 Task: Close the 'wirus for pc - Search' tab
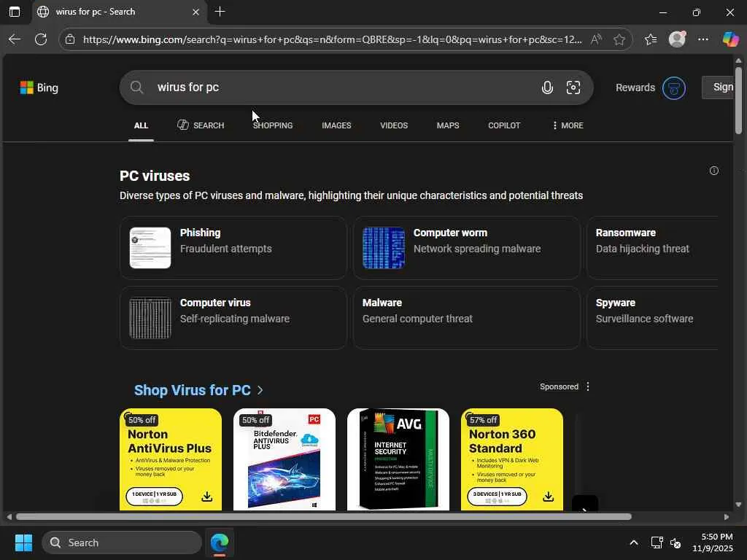pyautogui.click(x=196, y=12)
